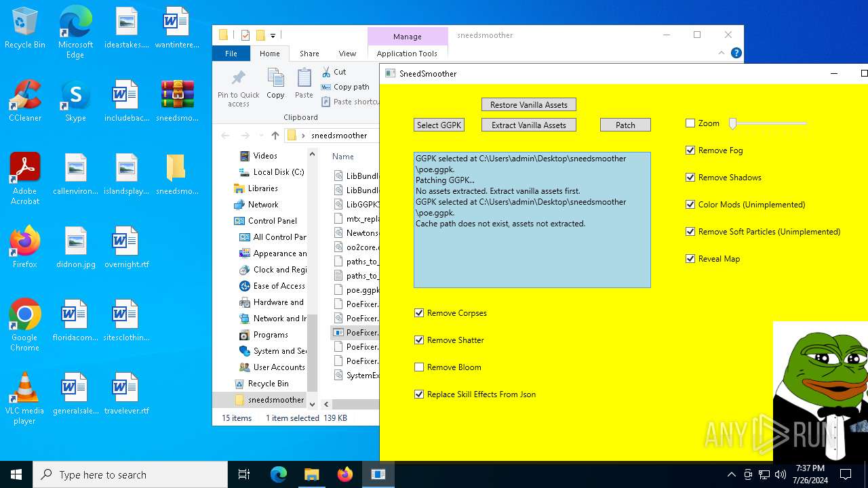Viewport: 868px width, 488px height.
Task: Click the Select GGPK button
Action: pos(439,125)
